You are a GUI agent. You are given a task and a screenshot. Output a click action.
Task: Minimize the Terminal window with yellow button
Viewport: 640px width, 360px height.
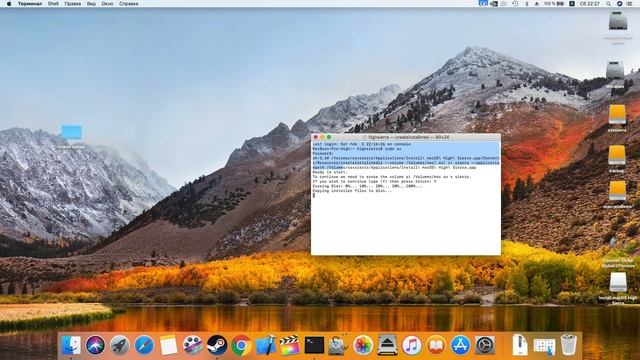click(x=322, y=137)
